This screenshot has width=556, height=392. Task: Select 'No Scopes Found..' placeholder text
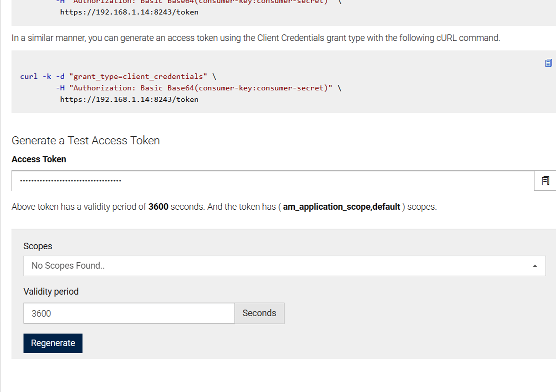(x=68, y=266)
